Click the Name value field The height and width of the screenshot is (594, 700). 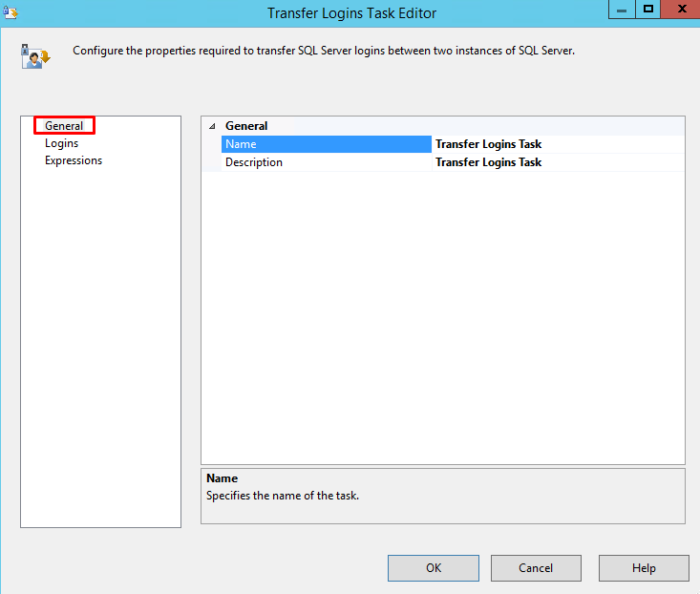558,144
